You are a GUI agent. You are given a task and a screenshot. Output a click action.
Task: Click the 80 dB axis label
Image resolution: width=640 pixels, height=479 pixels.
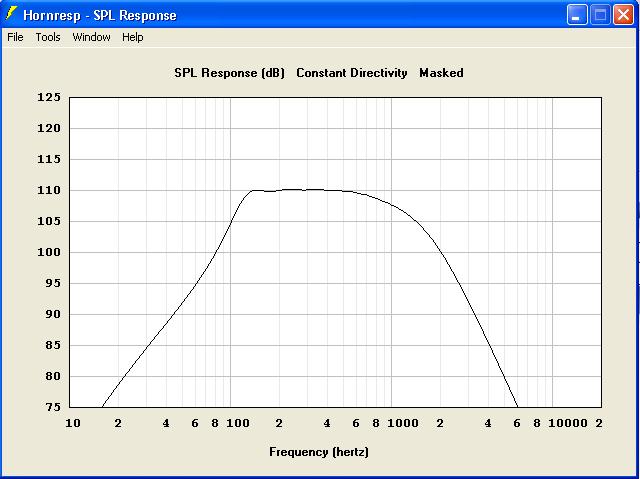click(53, 376)
